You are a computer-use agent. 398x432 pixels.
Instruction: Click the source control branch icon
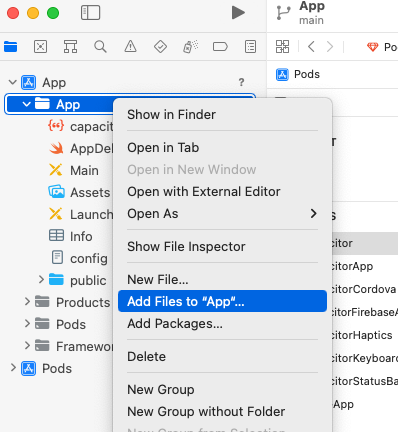coord(283,13)
